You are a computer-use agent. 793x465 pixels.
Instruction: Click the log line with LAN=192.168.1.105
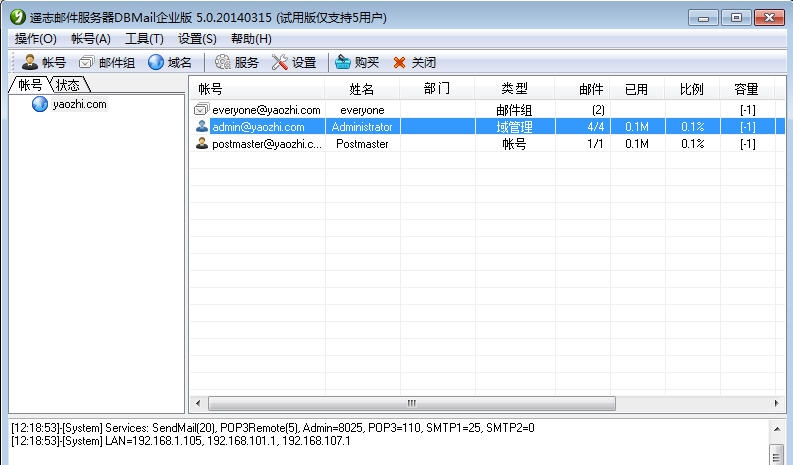(x=181, y=441)
